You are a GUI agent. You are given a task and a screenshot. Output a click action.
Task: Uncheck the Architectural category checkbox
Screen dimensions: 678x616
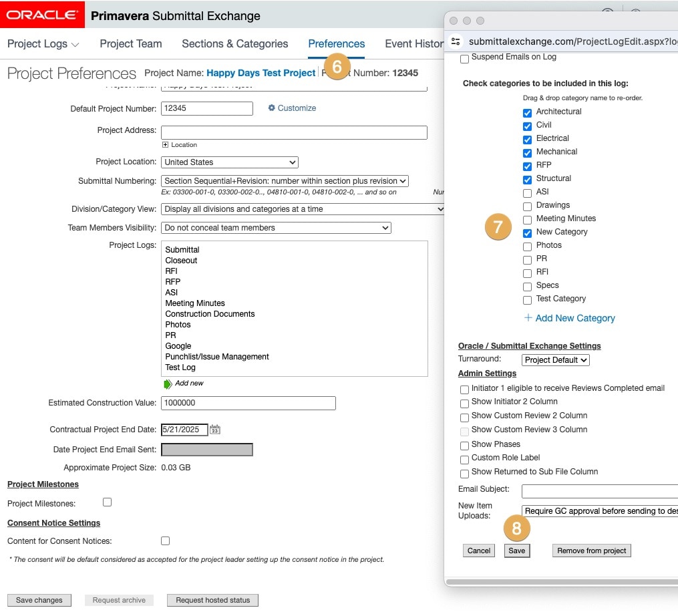pyautogui.click(x=527, y=112)
